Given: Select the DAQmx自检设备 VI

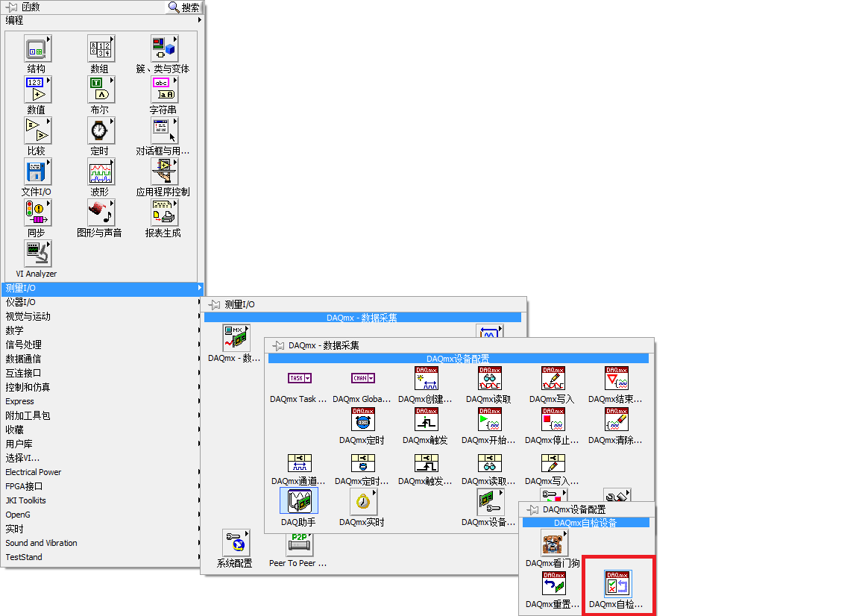Looking at the screenshot, I should point(617,583).
